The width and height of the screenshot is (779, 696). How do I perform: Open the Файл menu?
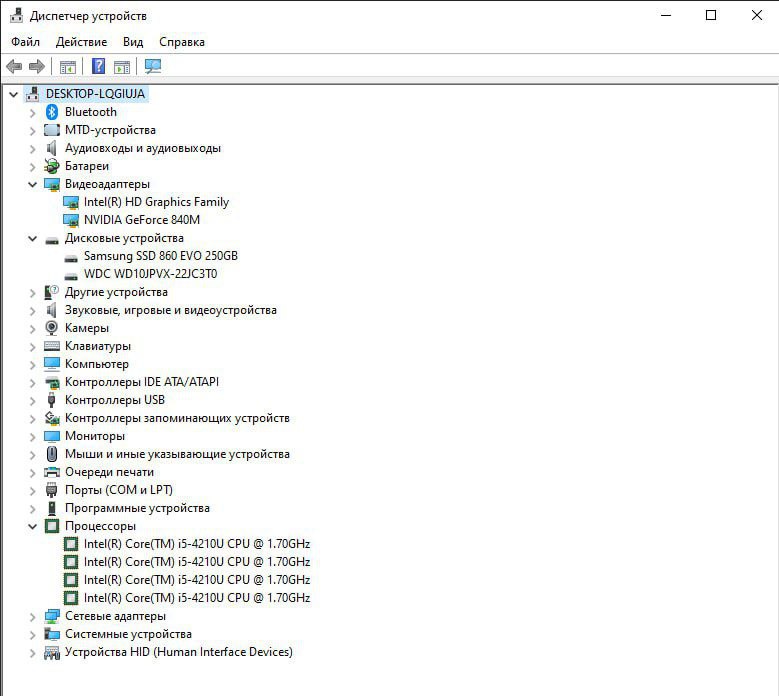(25, 42)
